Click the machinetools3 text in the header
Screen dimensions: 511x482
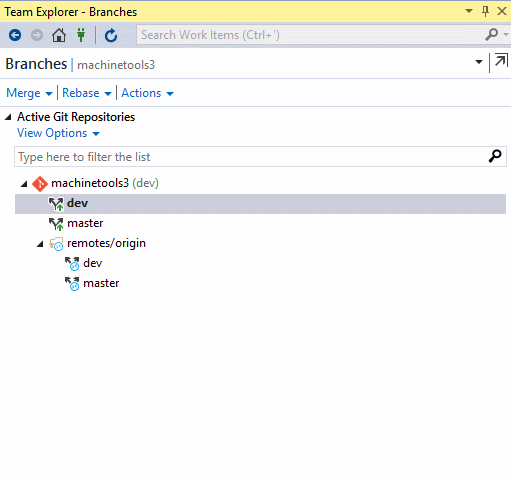point(116,65)
